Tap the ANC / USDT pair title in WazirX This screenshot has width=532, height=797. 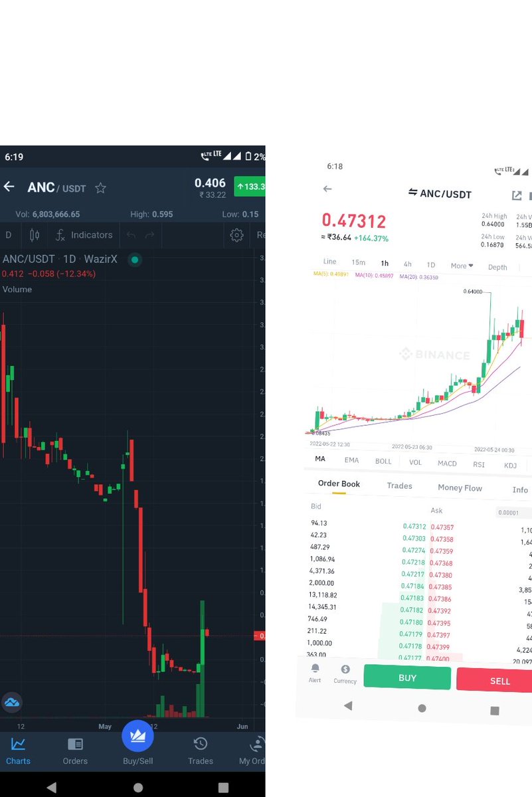pos(56,188)
